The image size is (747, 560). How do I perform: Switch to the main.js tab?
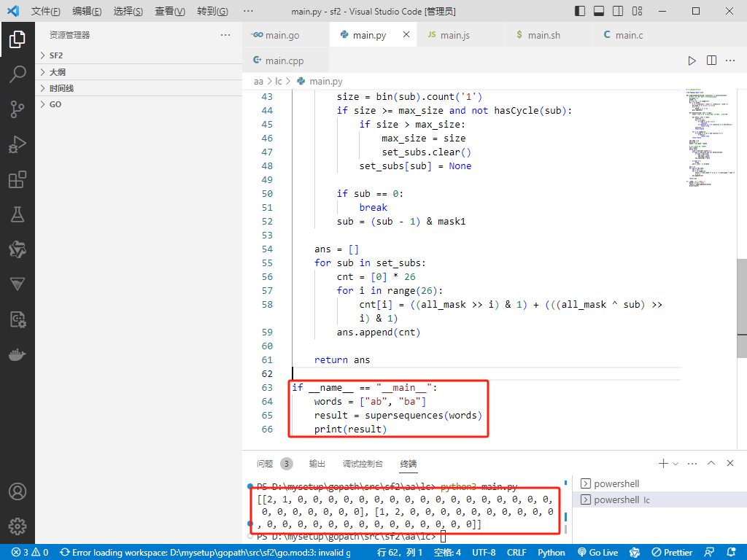coord(460,35)
